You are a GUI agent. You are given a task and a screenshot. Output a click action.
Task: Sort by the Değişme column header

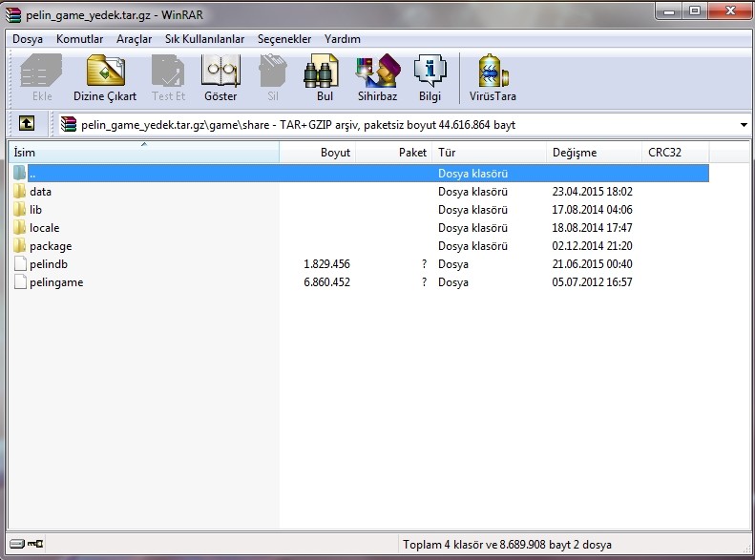[x=595, y=153]
